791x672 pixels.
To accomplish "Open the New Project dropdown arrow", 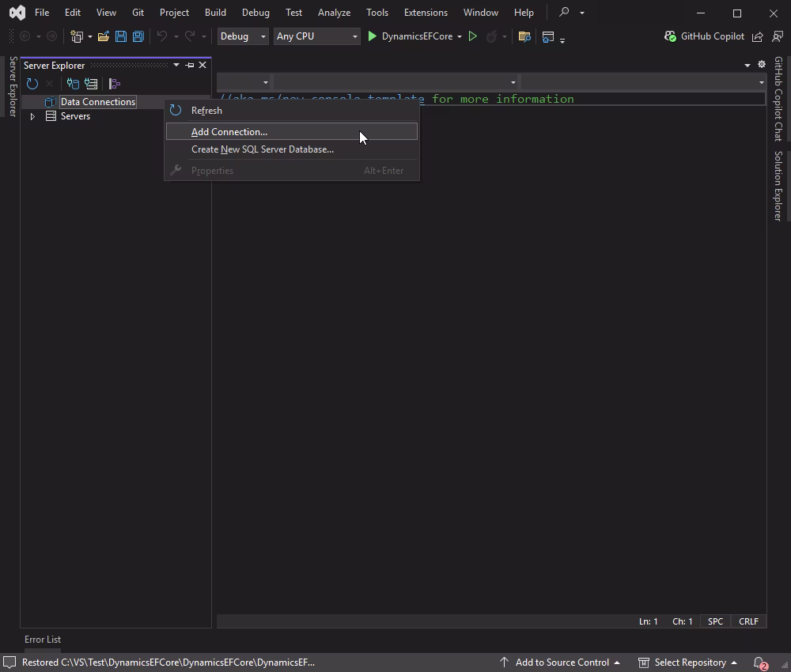I will (90, 36).
